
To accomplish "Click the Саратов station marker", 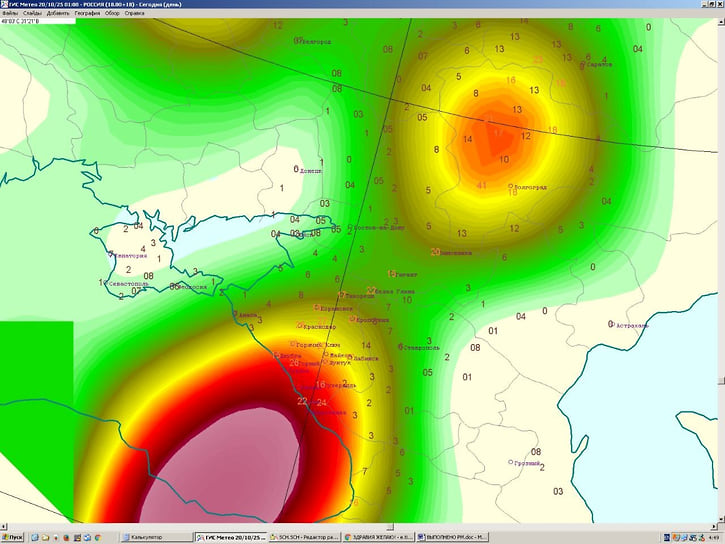I will click(582, 64).
